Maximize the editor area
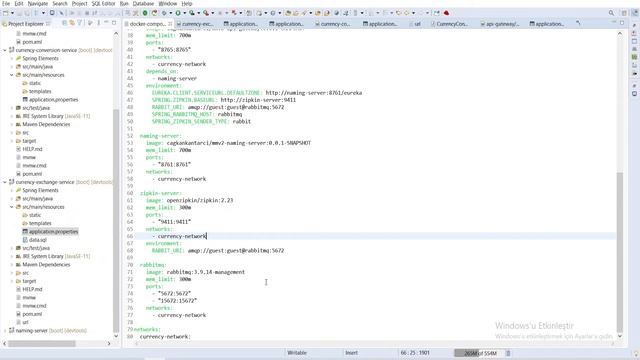The image size is (640, 360). click(x=622, y=22)
